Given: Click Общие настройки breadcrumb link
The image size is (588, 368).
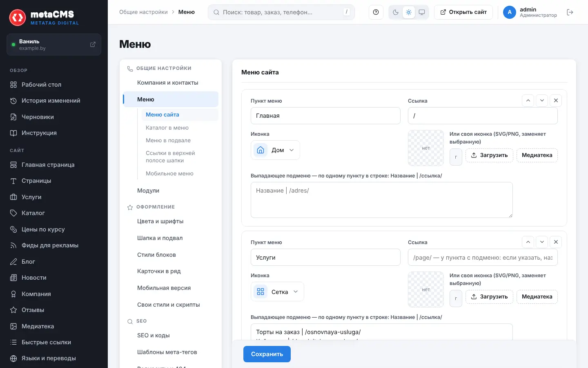Looking at the screenshot, I should (143, 12).
